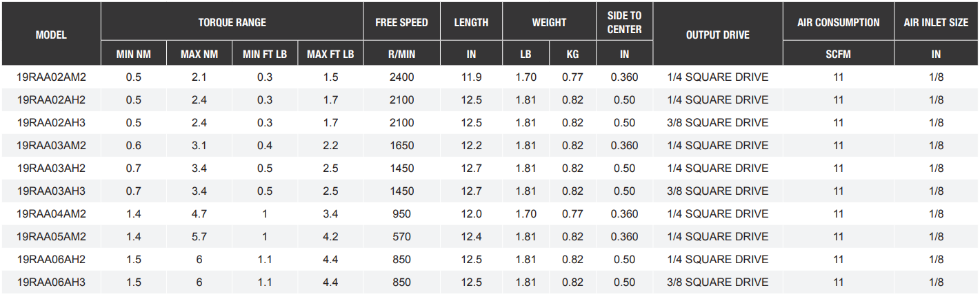Select model 19RAA02AM2 in the table

pos(51,77)
